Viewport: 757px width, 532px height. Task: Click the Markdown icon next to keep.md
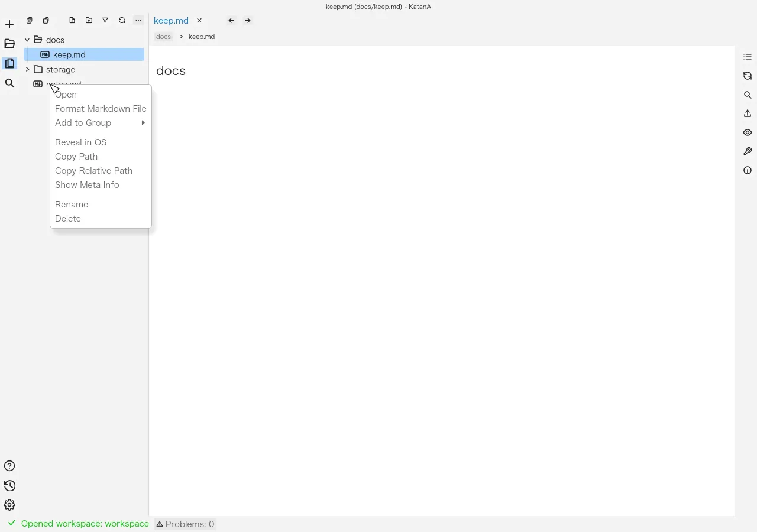(x=45, y=54)
